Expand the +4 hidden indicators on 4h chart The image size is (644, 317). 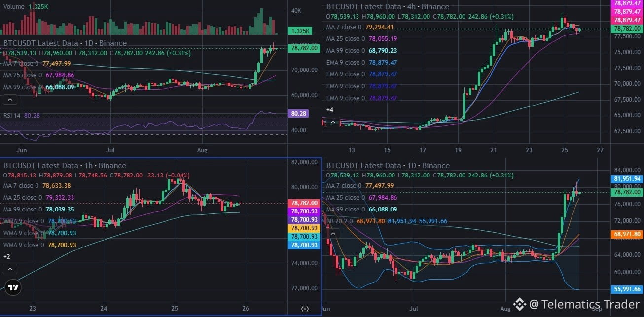tap(330, 109)
